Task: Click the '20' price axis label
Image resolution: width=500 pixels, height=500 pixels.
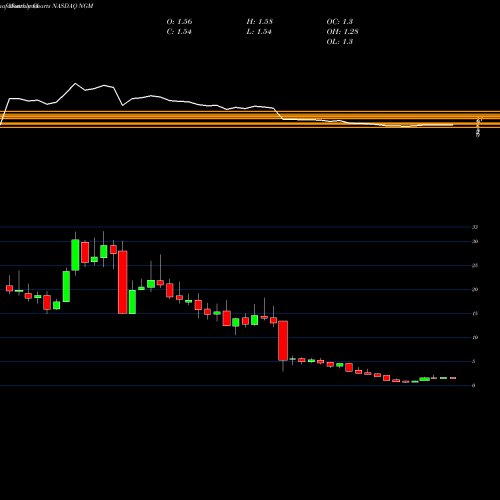Action: [x=475, y=289]
